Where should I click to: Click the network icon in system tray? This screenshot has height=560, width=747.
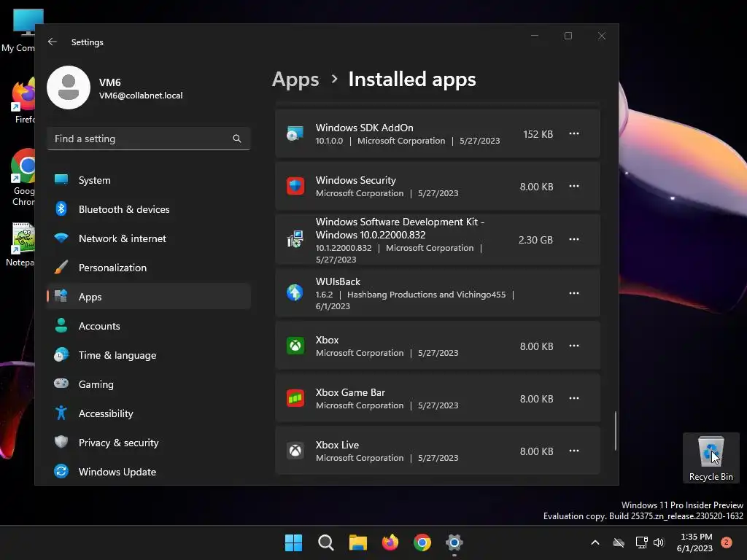coord(642,542)
